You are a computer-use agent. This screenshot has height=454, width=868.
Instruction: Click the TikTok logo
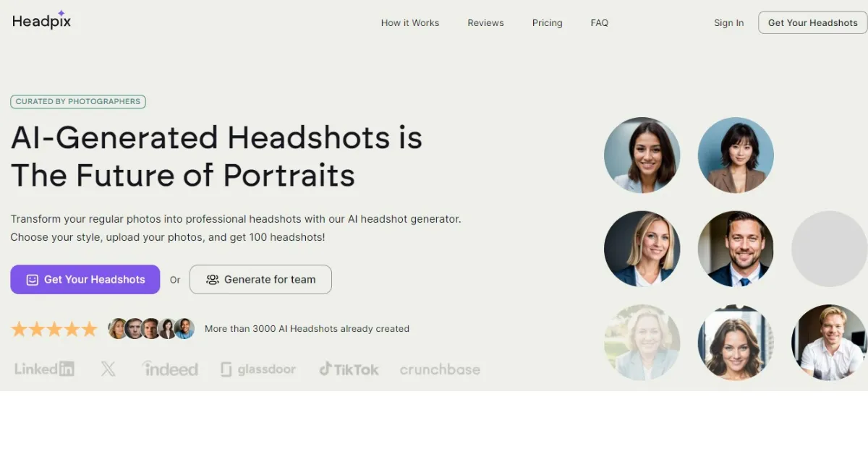349,369
